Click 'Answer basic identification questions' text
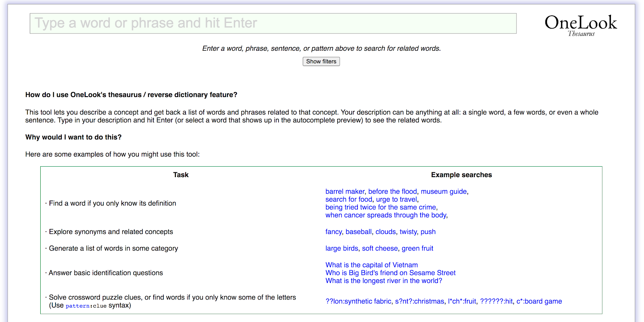Image resolution: width=644 pixels, height=322 pixels. (x=106, y=273)
